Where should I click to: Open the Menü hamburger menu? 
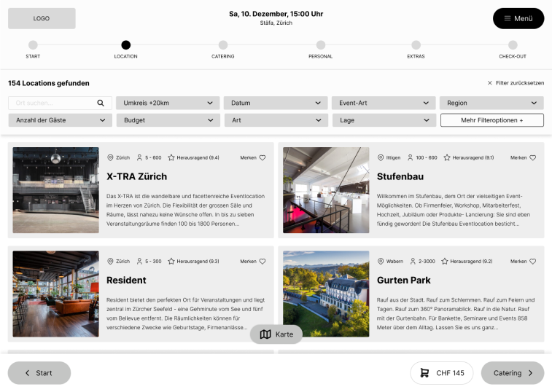[518, 18]
